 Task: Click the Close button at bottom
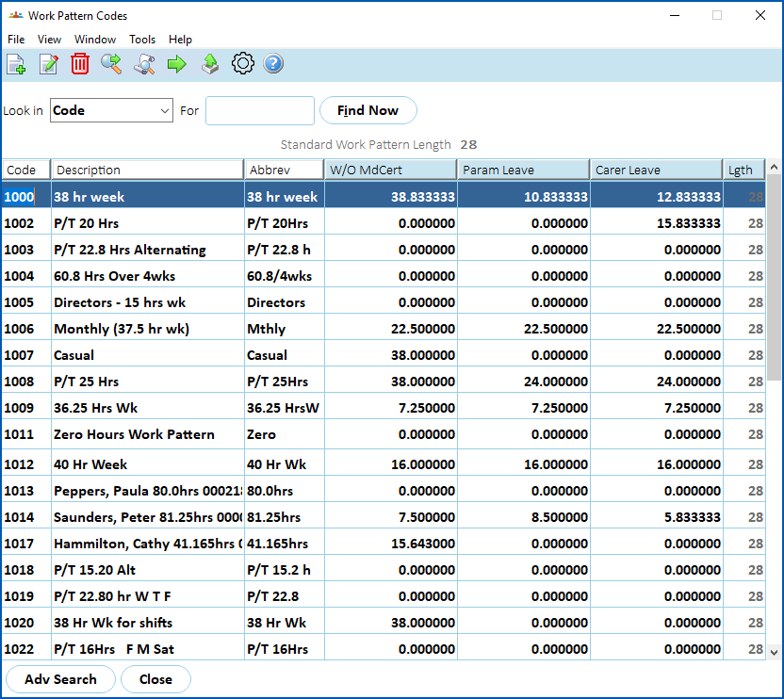coord(155,679)
